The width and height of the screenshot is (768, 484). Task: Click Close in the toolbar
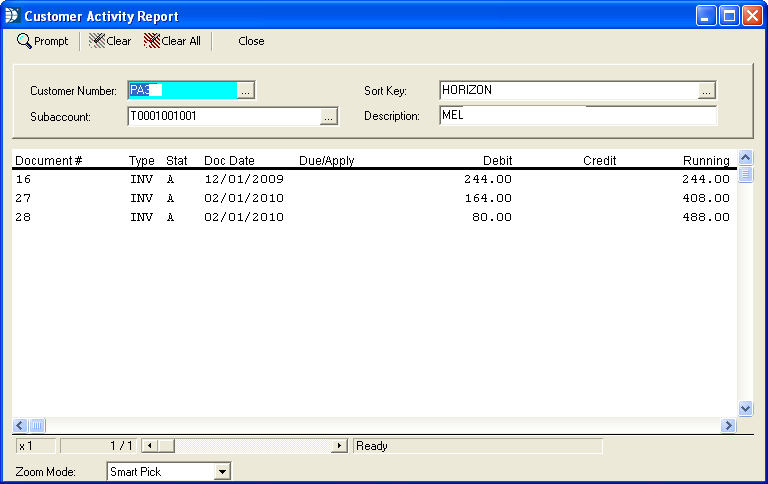click(251, 41)
